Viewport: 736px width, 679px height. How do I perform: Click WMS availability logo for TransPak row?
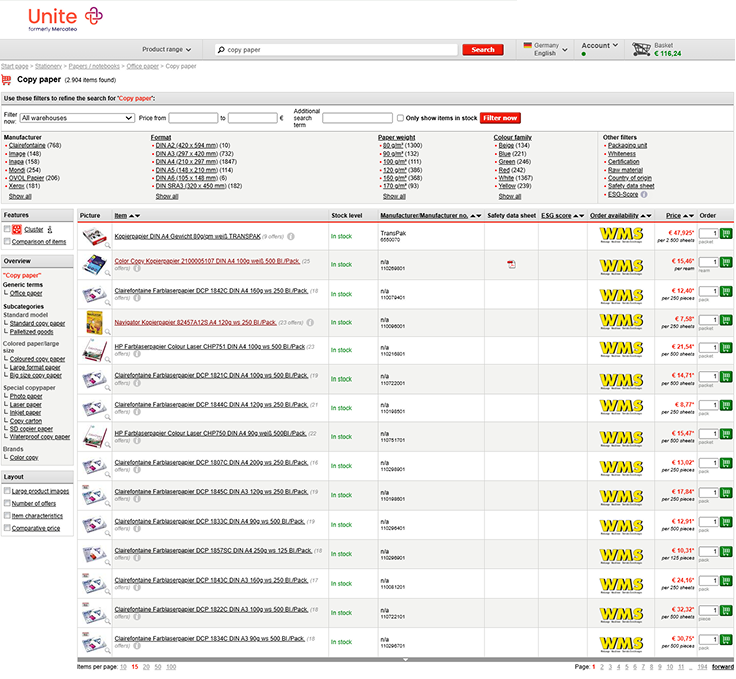tap(621, 235)
